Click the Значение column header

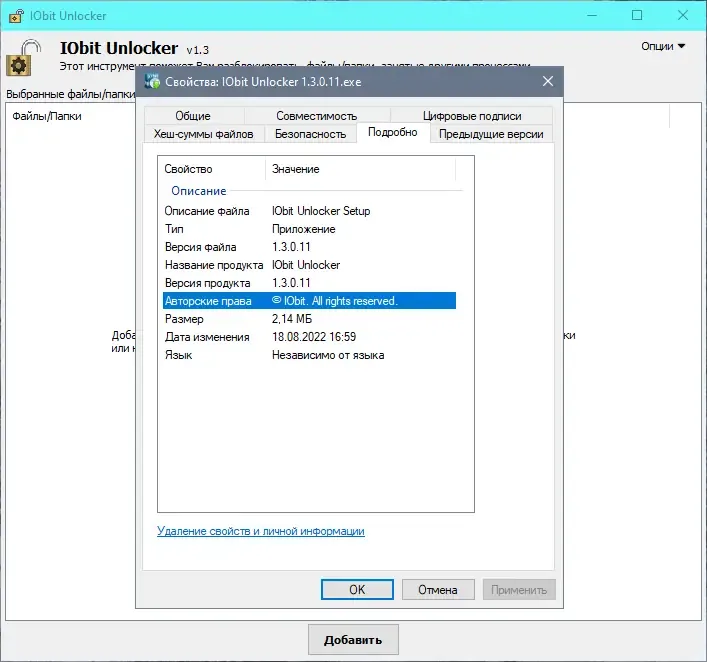361,169
